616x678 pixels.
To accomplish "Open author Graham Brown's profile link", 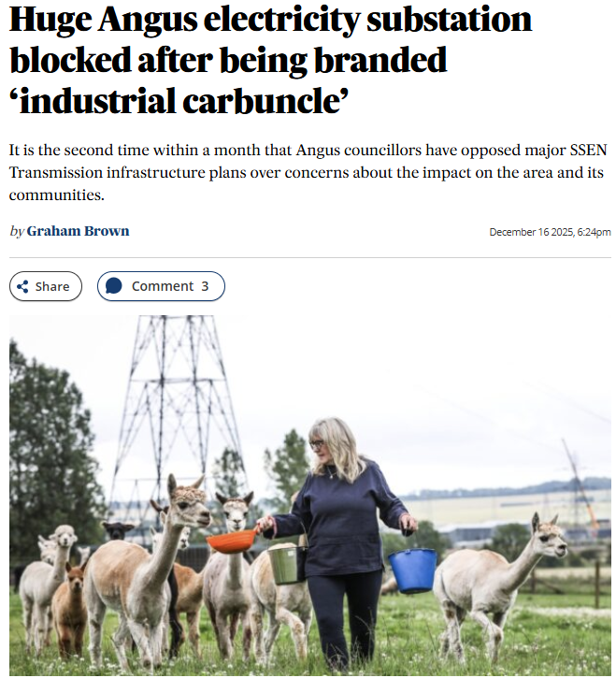I will click(78, 231).
